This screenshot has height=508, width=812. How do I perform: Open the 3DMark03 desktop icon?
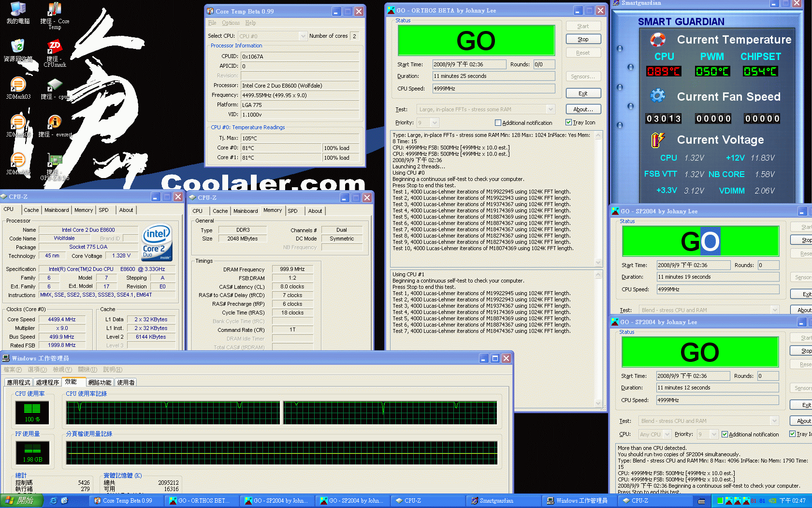point(18,88)
